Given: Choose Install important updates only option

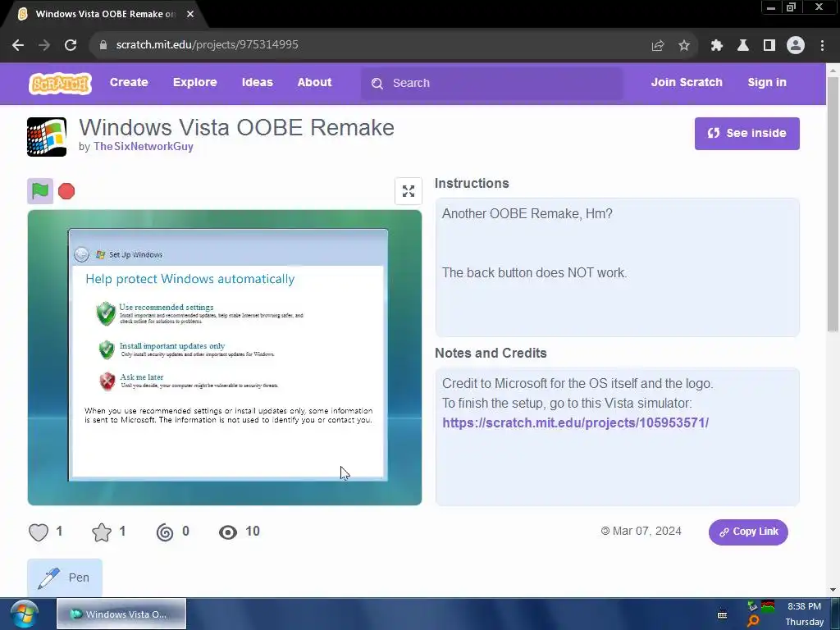Looking at the screenshot, I should coord(172,346).
